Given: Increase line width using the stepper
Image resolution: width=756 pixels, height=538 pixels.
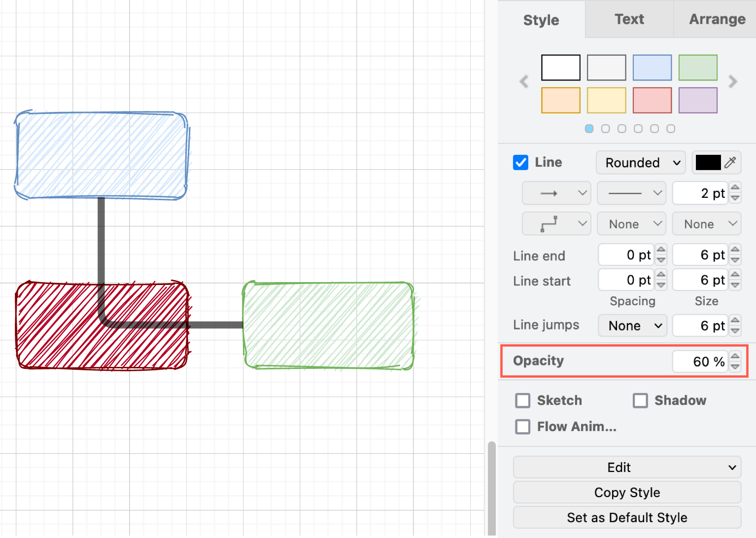Looking at the screenshot, I should [x=735, y=189].
